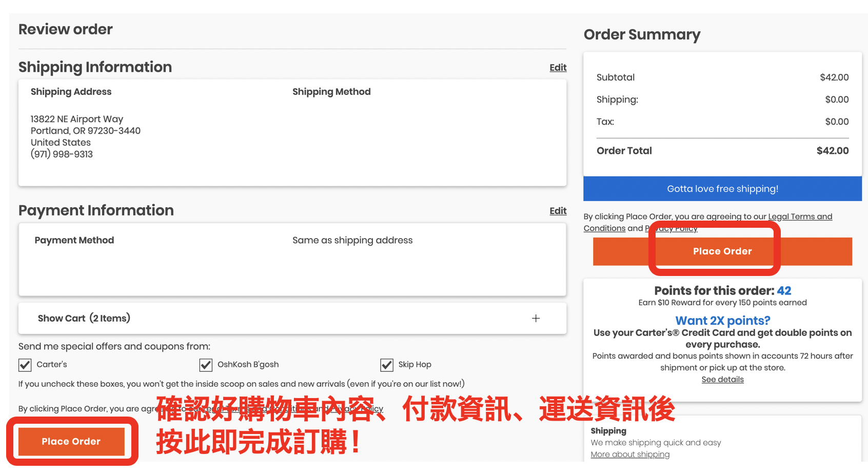The height and width of the screenshot is (474, 868).
Task: Click the Same as shipping address text
Action: 352,241
